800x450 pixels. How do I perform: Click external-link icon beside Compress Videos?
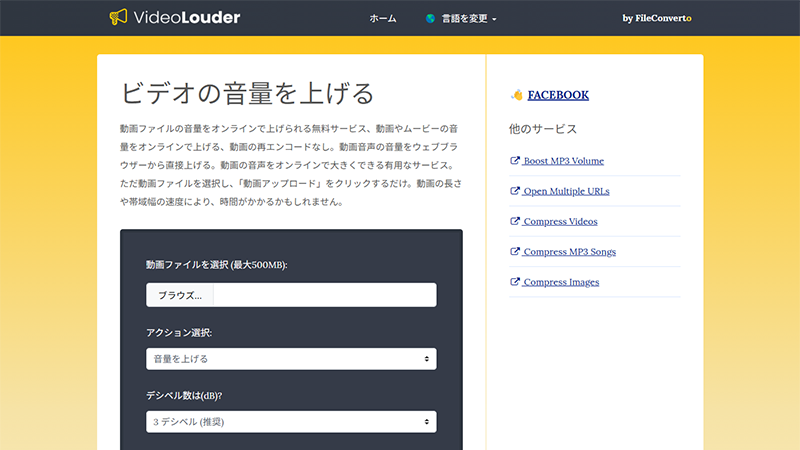point(515,221)
